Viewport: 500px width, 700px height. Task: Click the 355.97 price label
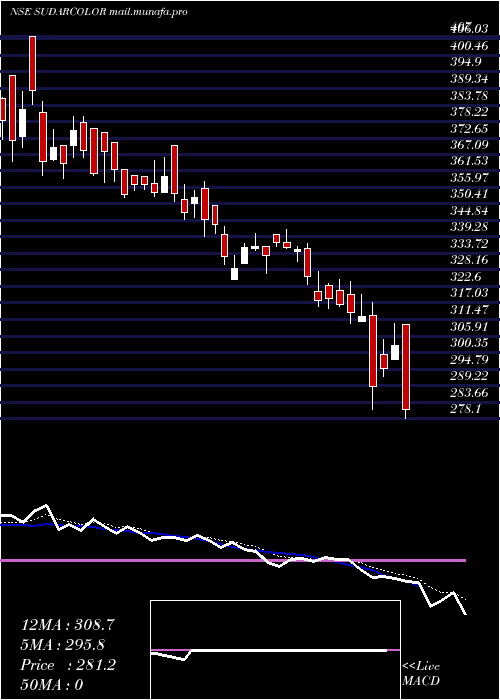[x=470, y=177]
